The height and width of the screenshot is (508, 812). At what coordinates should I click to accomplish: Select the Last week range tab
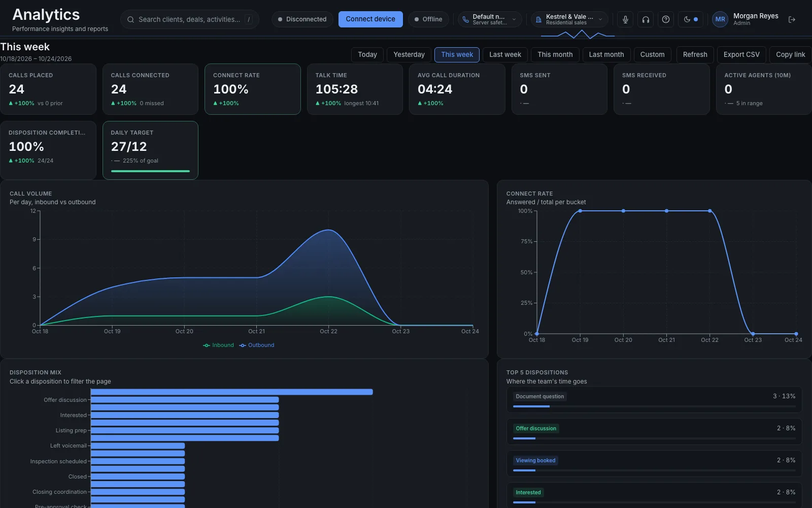pyautogui.click(x=505, y=54)
